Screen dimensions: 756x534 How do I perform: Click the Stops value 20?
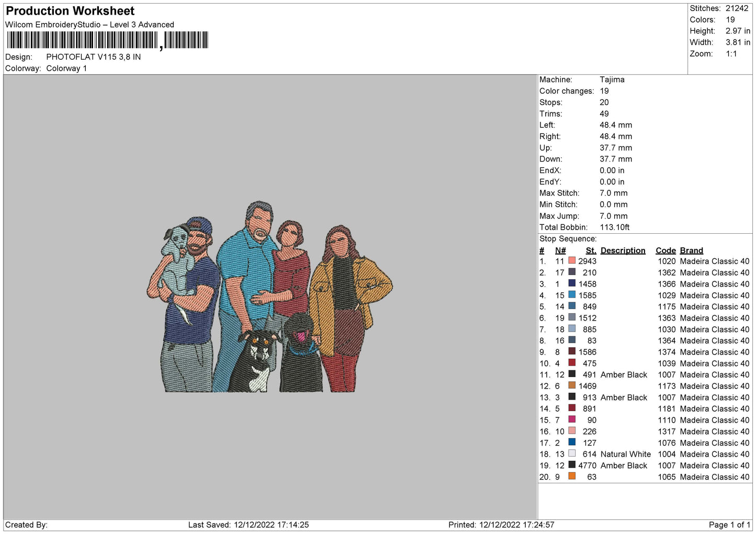tap(604, 103)
